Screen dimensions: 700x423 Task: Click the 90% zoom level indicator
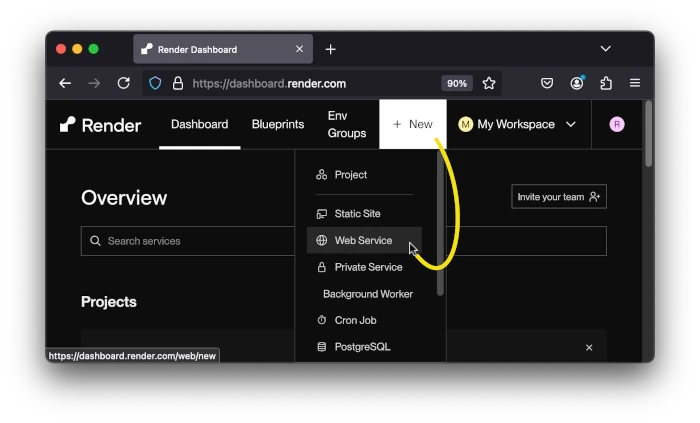tap(457, 83)
